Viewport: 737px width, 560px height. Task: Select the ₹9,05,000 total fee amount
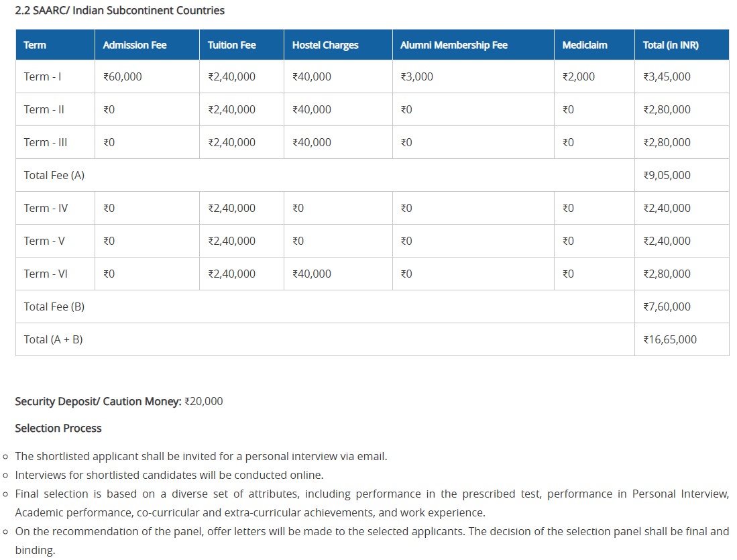(x=667, y=175)
